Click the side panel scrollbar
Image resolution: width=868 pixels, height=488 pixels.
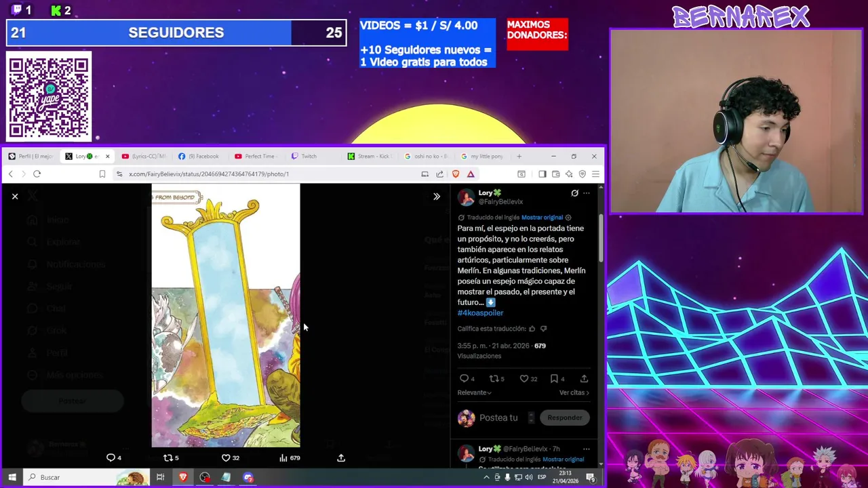600,237
